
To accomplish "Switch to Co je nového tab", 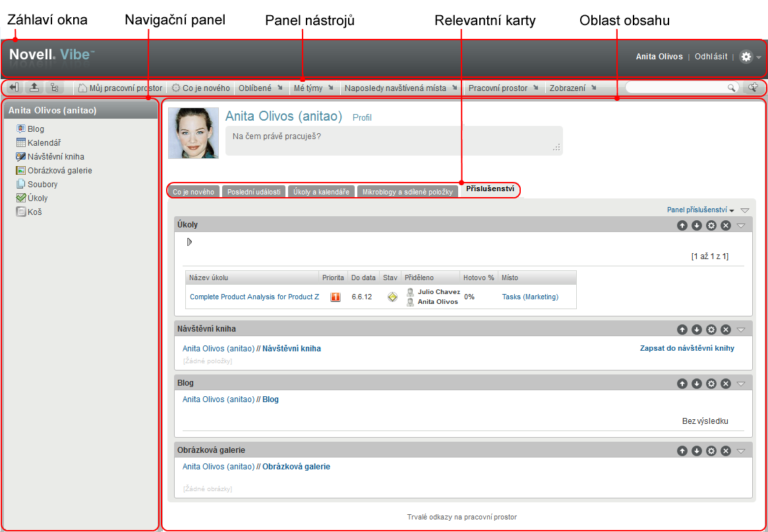I will tap(193, 192).
